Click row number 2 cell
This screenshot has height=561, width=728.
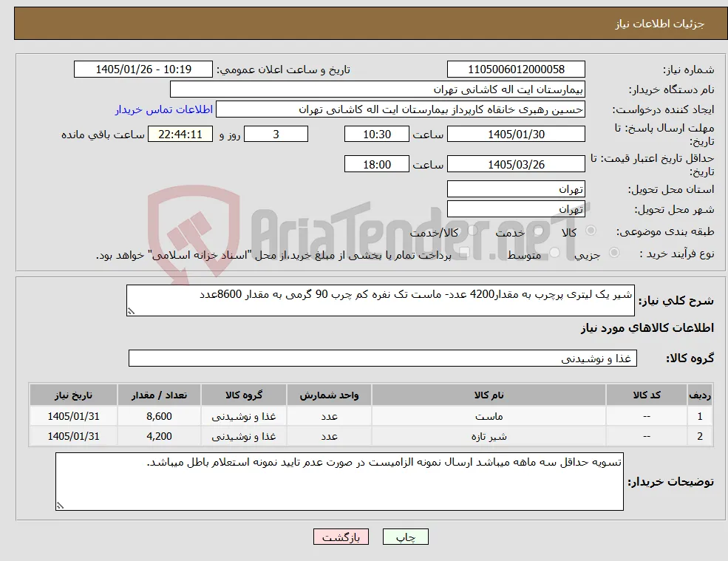[700, 436]
